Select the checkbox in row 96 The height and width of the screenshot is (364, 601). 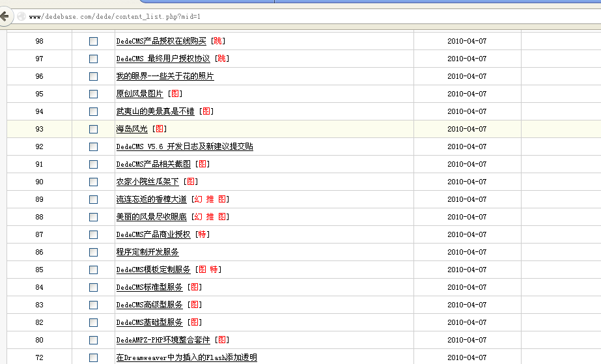(94, 76)
